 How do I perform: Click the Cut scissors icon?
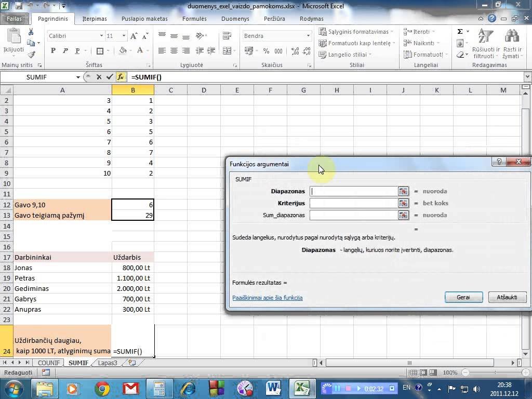coord(31,32)
